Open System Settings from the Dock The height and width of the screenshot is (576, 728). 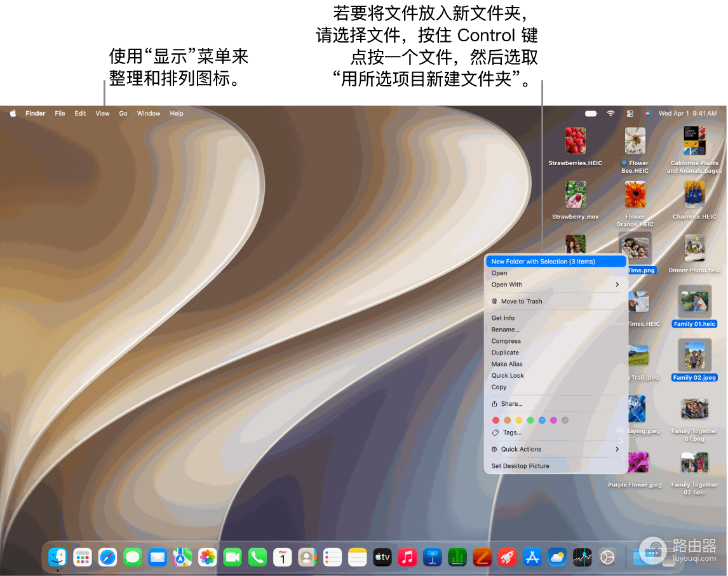(607, 557)
